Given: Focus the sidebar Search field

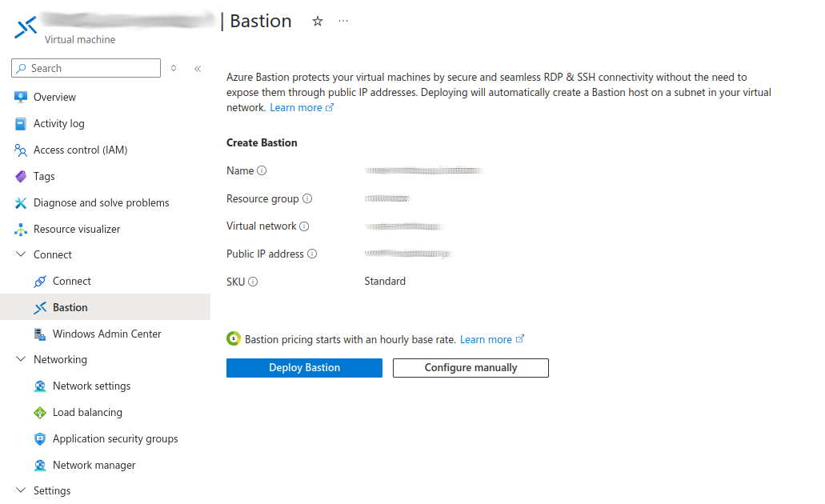Looking at the screenshot, I should tap(86, 68).
